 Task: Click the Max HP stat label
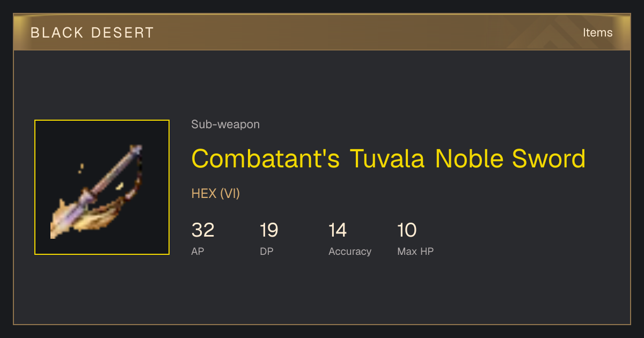(415, 251)
